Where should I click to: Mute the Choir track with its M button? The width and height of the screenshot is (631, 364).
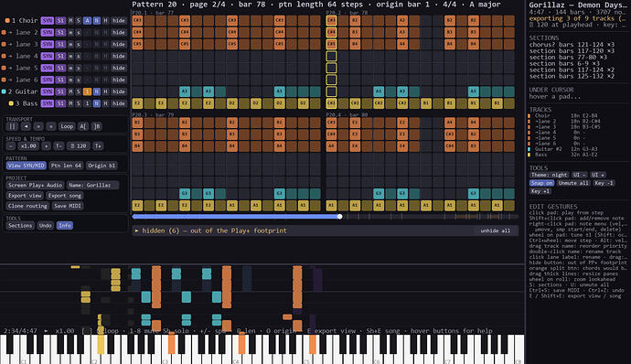pos(70,20)
